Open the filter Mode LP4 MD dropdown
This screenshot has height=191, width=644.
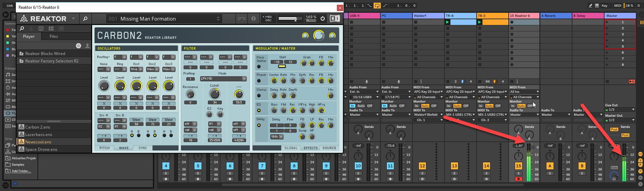(223, 79)
